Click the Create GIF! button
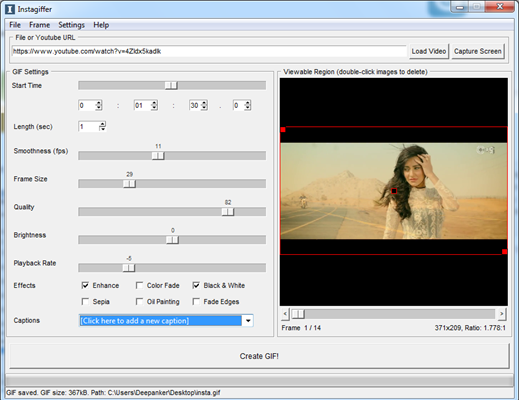Image resolution: width=519 pixels, height=400 pixels. coord(259,356)
